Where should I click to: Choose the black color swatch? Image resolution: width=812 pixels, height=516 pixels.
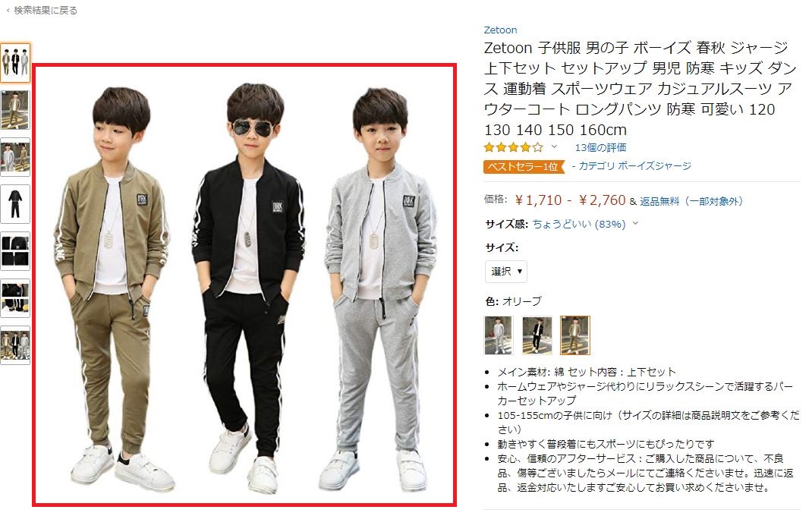click(537, 335)
